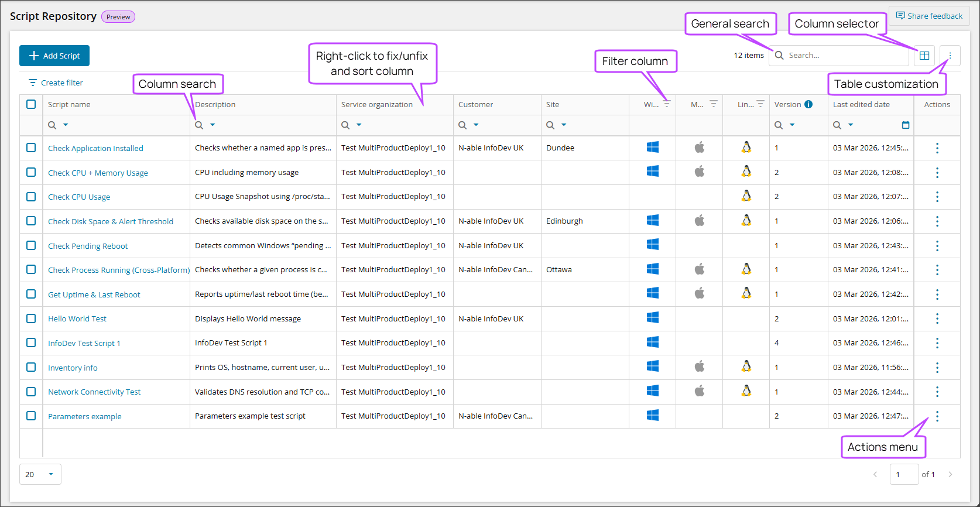This screenshot has width=980, height=507.
Task: Check the Inventory info row checkbox
Action: 31,368
